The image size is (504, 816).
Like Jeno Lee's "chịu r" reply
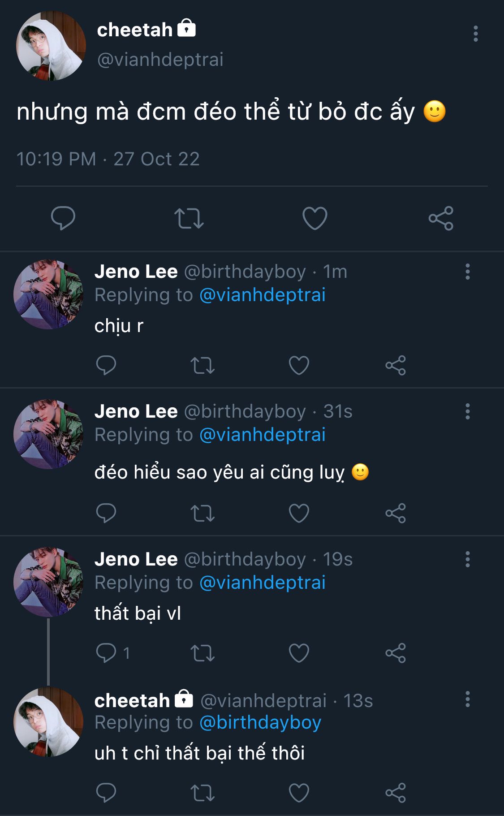[x=299, y=365]
